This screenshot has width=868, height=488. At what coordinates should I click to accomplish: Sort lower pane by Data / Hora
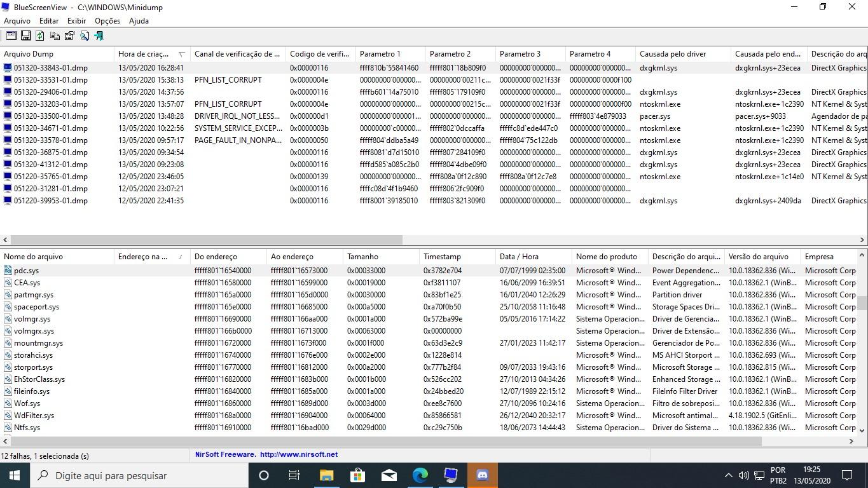(534, 257)
